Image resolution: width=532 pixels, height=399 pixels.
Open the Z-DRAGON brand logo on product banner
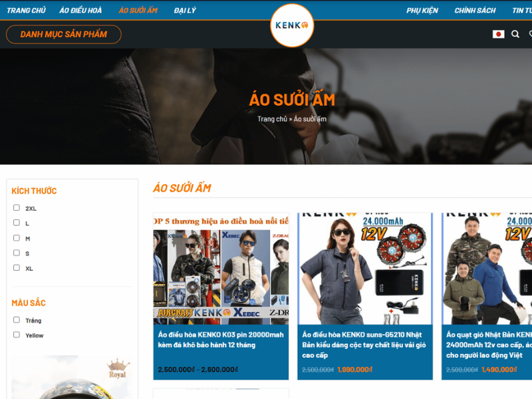(281, 235)
